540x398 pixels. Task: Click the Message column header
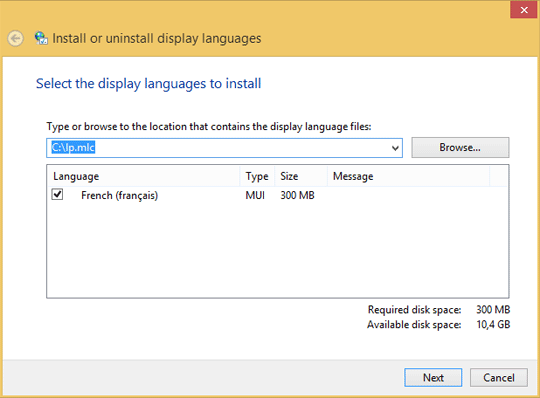tap(408, 176)
